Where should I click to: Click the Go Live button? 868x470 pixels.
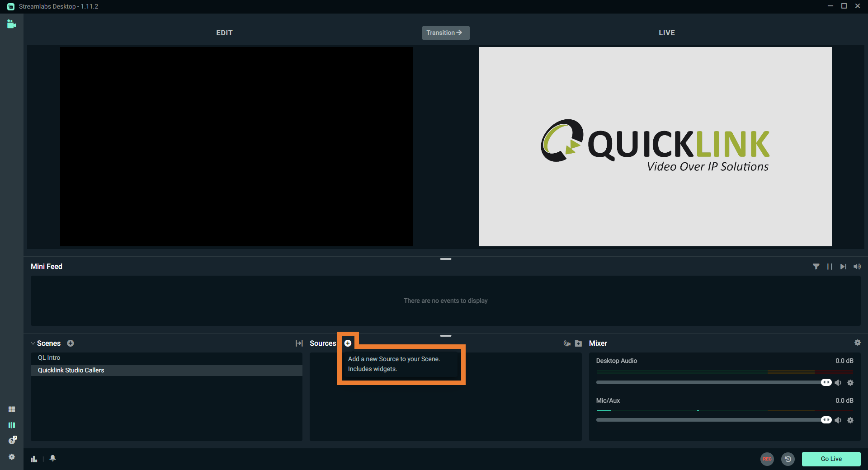(x=831, y=459)
